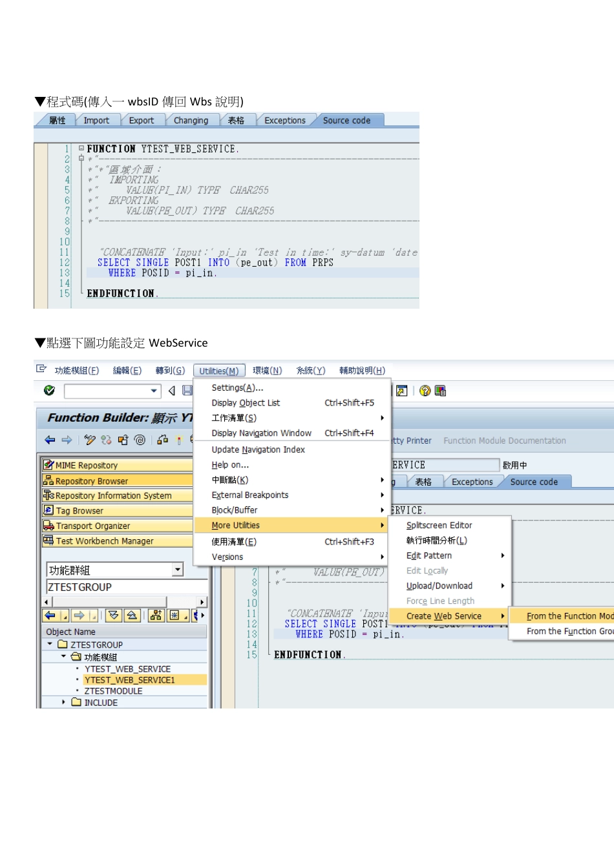This screenshot has width=614, height=868.
Task: Click the Display superordinate object list icon
Action: pos(156,615)
